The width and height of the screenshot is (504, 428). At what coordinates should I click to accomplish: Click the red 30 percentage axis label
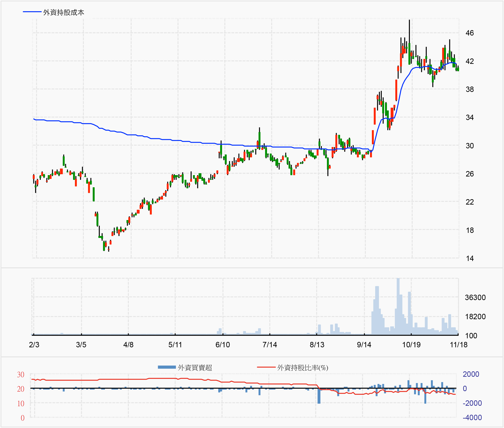[21, 375]
